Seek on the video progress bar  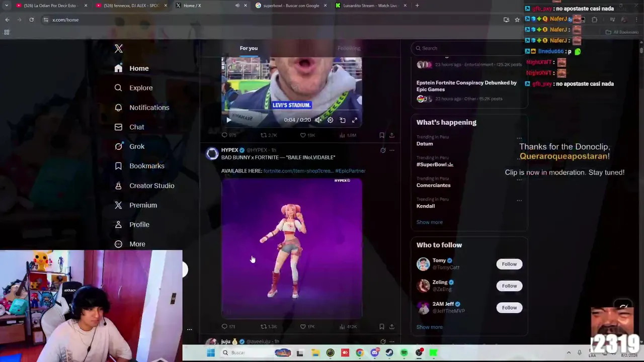click(x=292, y=110)
